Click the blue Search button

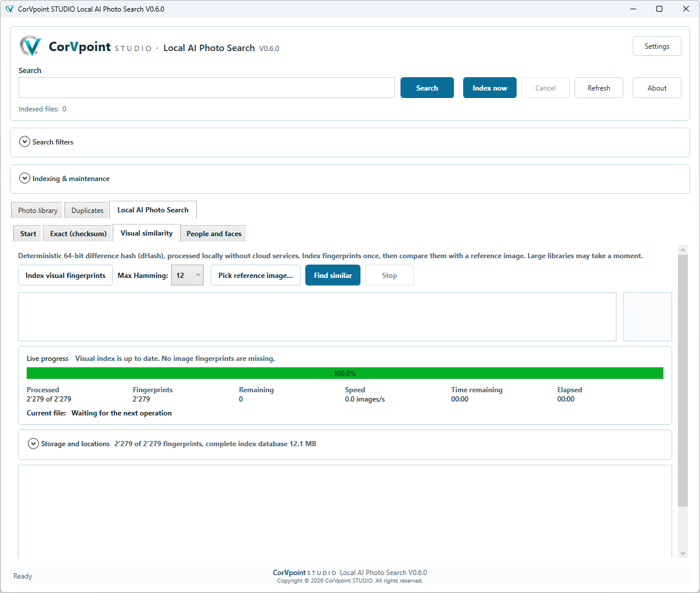(427, 88)
